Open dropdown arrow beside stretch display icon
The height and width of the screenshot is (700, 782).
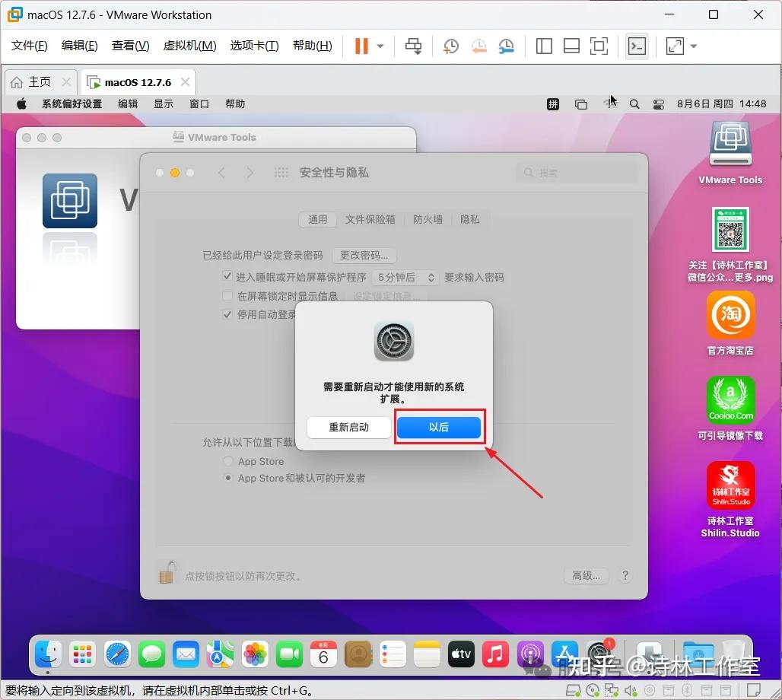693,46
